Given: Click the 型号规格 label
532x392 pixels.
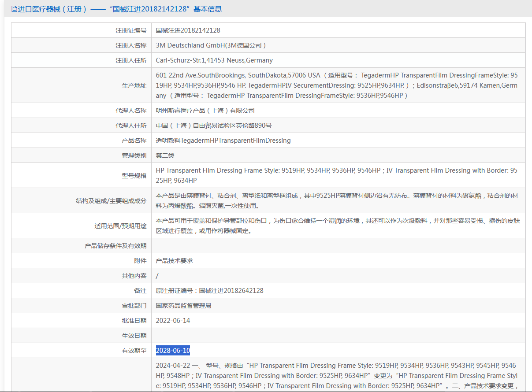Looking at the screenshot, I should [x=134, y=176].
